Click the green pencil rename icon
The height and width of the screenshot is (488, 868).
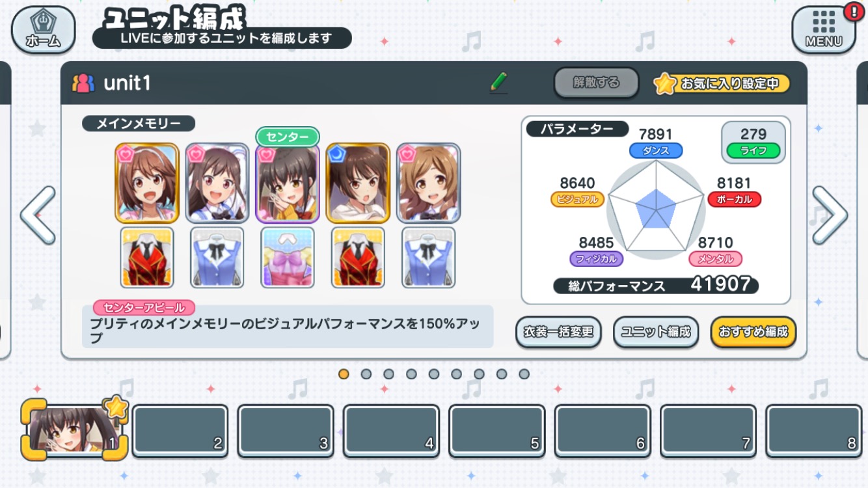(x=498, y=83)
